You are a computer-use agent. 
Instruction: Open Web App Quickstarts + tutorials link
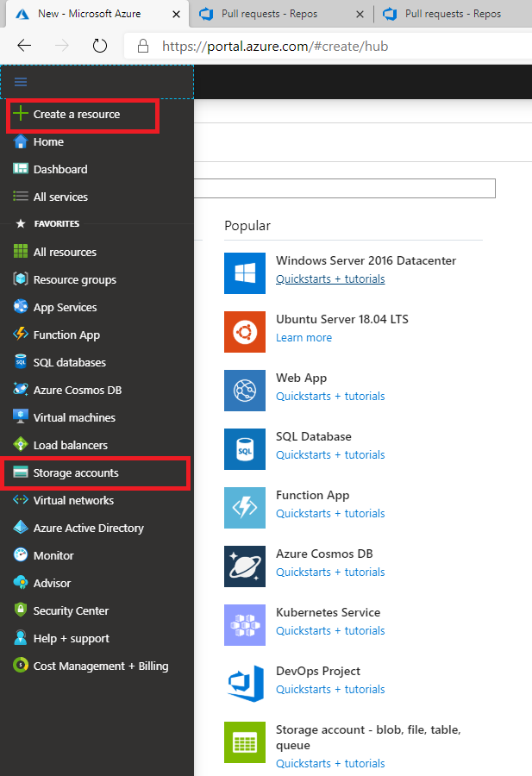coord(330,397)
